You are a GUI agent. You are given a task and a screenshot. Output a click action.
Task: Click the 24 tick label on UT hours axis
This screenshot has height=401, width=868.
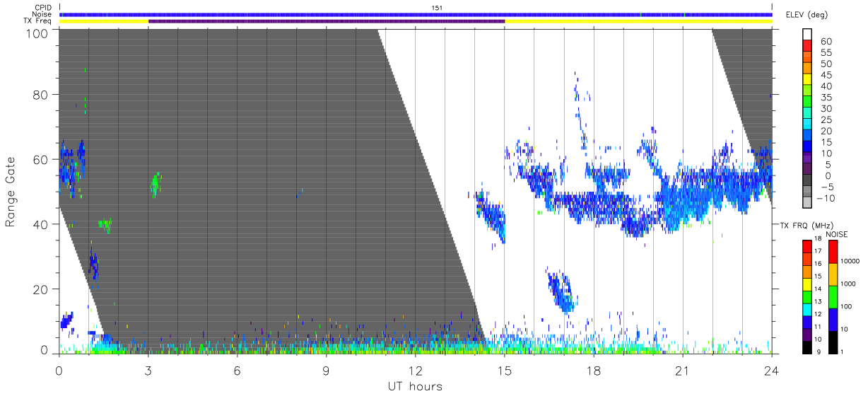[x=772, y=370]
